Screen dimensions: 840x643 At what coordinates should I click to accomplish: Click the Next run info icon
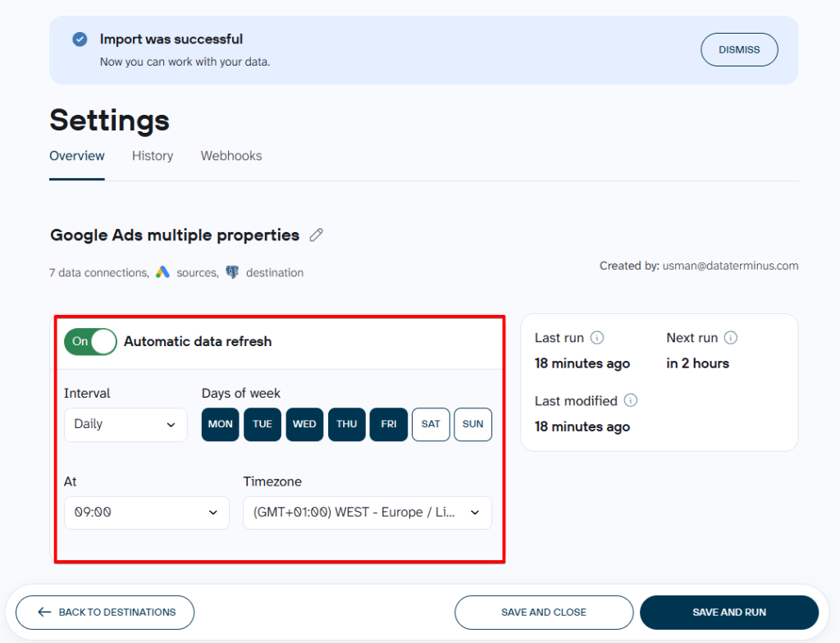731,338
